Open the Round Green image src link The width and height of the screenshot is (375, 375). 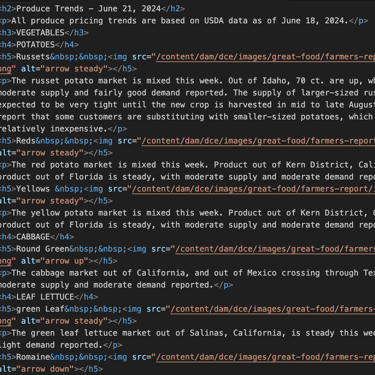[x=275, y=249]
